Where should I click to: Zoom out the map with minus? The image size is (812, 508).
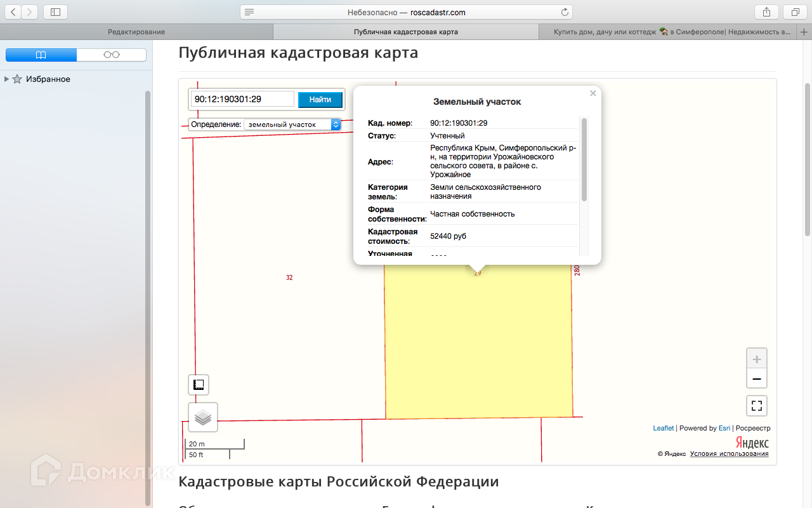pyautogui.click(x=756, y=379)
